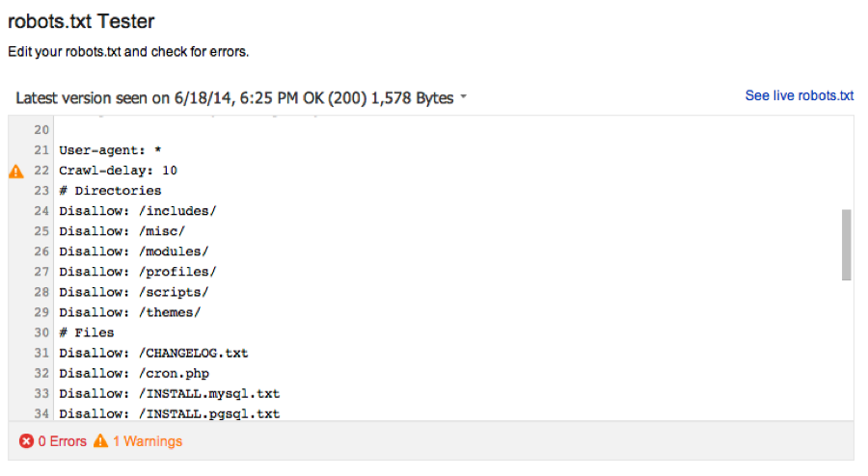
Task: Click line number 28 in the gutter
Action: click(41, 292)
